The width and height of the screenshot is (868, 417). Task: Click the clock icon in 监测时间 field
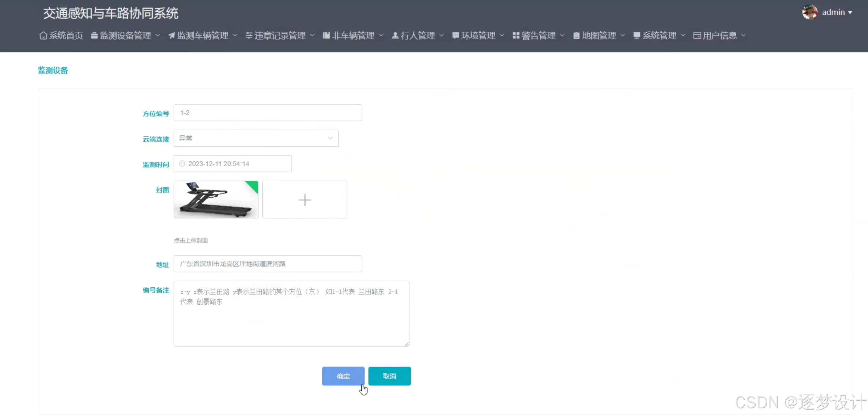coord(182,164)
